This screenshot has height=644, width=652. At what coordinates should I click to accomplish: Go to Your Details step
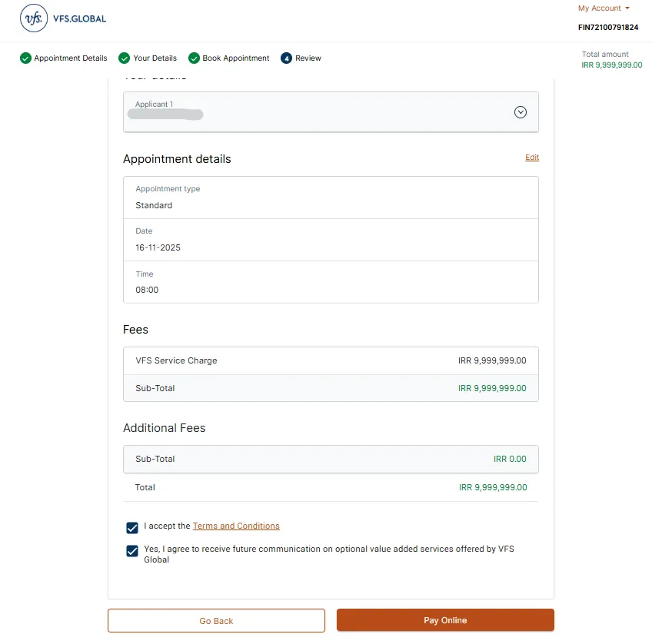155,58
